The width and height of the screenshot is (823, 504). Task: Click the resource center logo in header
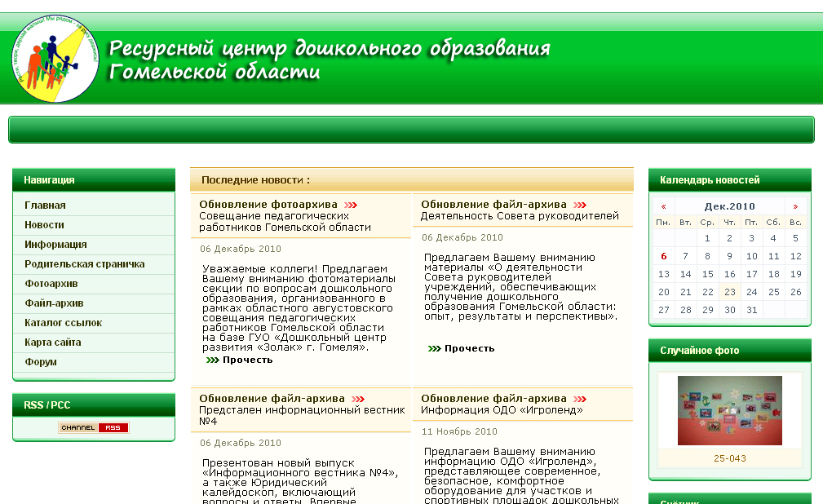coord(55,58)
